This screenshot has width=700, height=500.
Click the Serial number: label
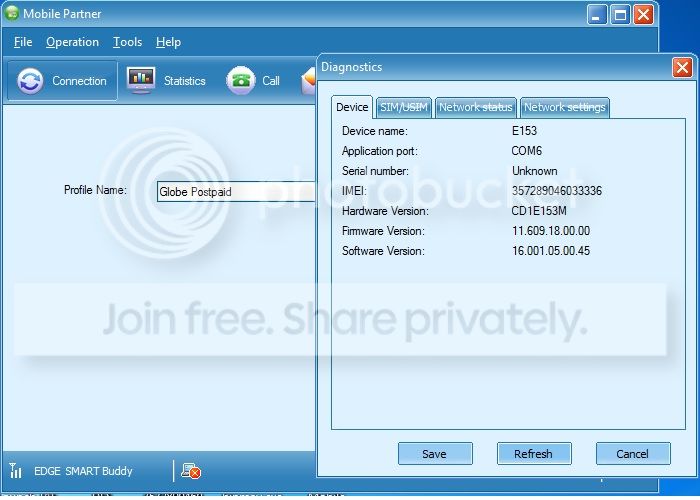pos(375,171)
